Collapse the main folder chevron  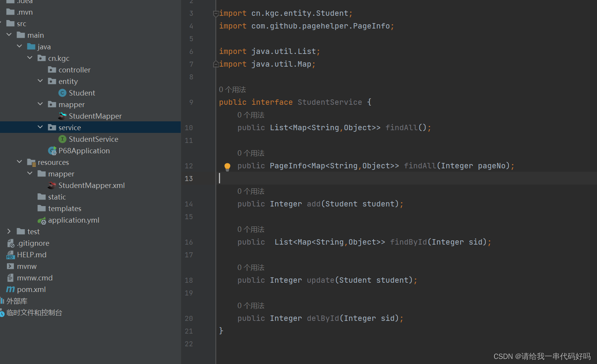pos(9,35)
